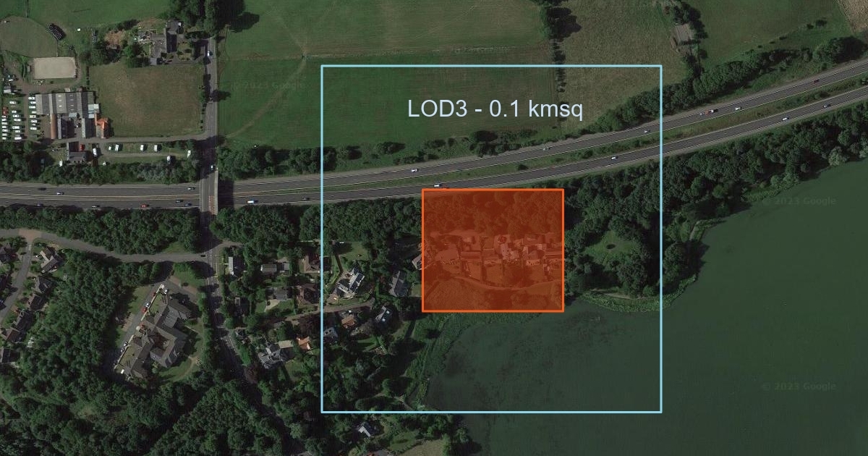Click the sandy riding arena

pyautogui.click(x=54, y=68)
